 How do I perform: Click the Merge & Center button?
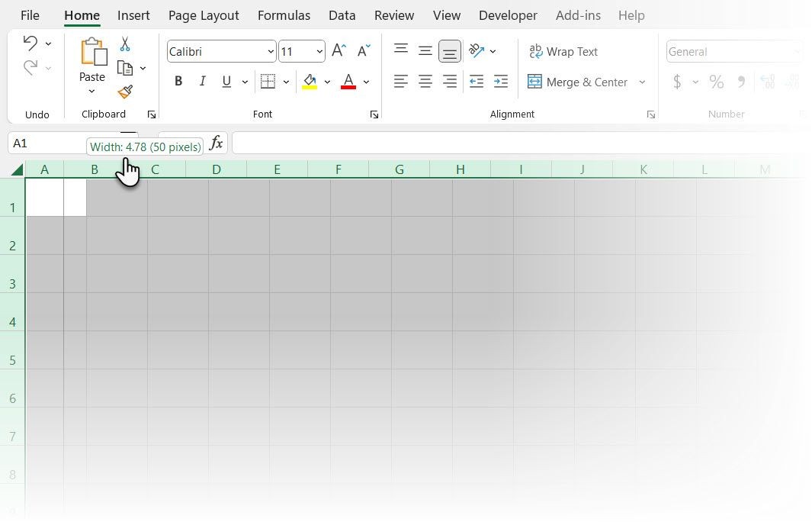pyautogui.click(x=577, y=82)
